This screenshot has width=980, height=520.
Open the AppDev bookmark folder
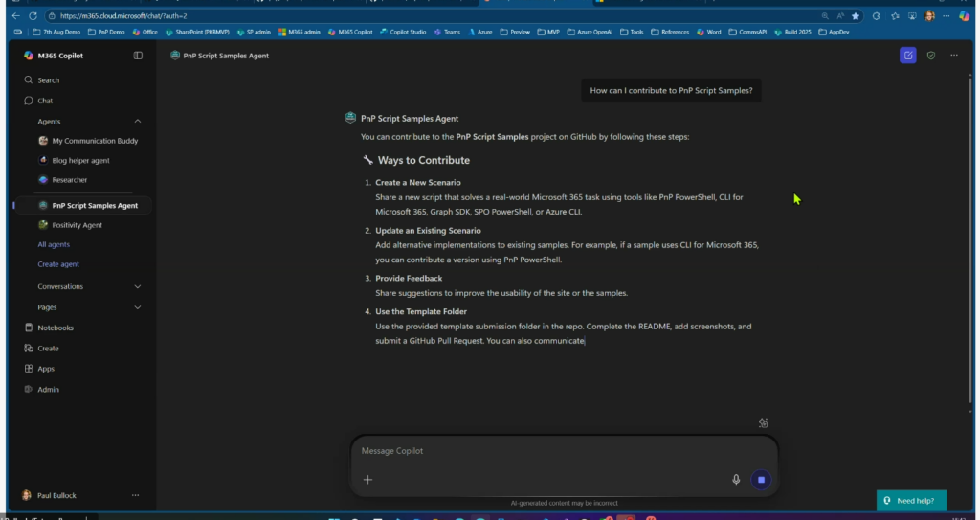(834, 32)
